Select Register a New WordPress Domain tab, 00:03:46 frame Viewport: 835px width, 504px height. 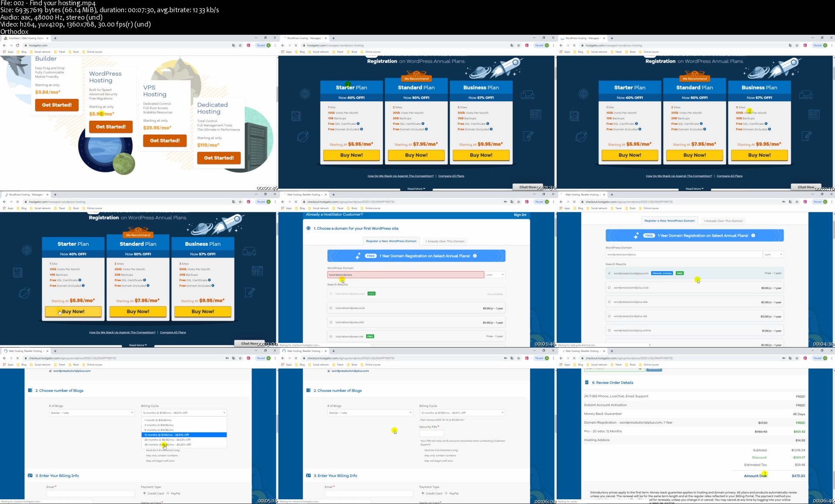(391, 241)
